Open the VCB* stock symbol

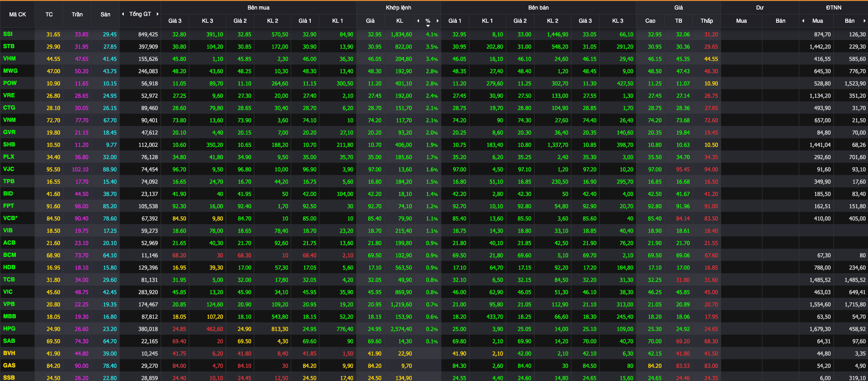(10, 218)
